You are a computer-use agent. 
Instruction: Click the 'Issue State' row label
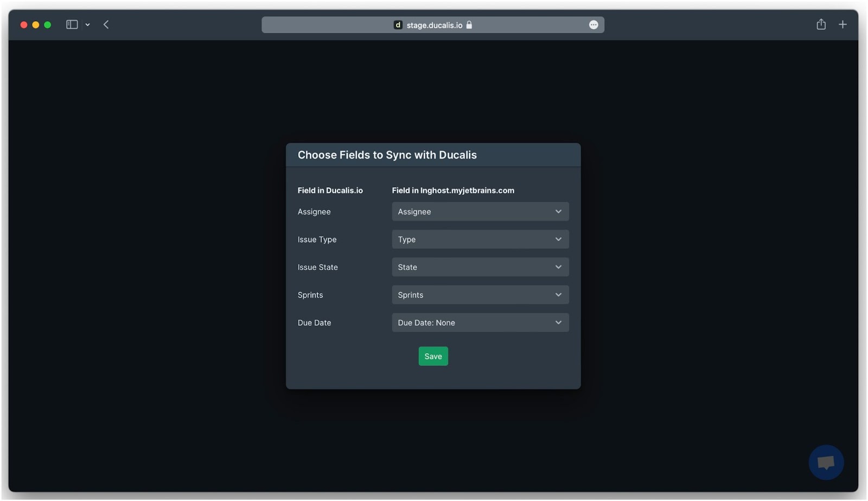pos(317,267)
